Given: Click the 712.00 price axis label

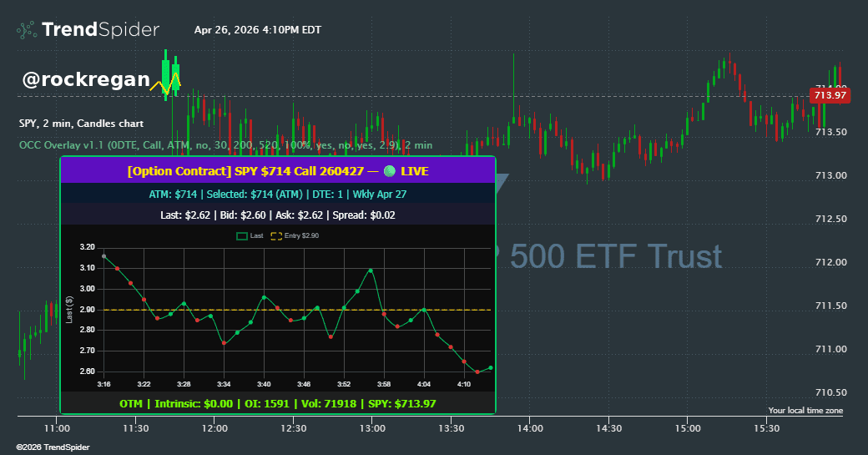Looking at the screenshot, I should tap(831, 262).
